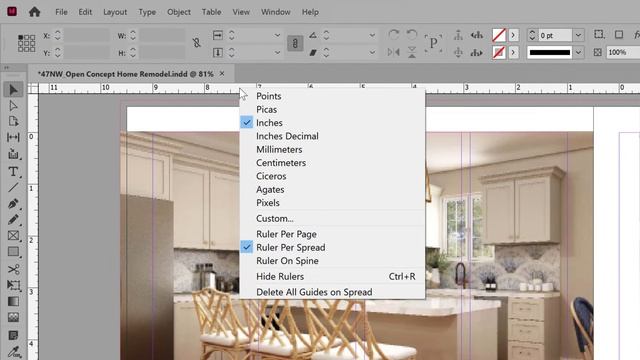Open the Window menu
Viewport: 640px width, 360px height.
pyautogui.click(x=276, y=12)
